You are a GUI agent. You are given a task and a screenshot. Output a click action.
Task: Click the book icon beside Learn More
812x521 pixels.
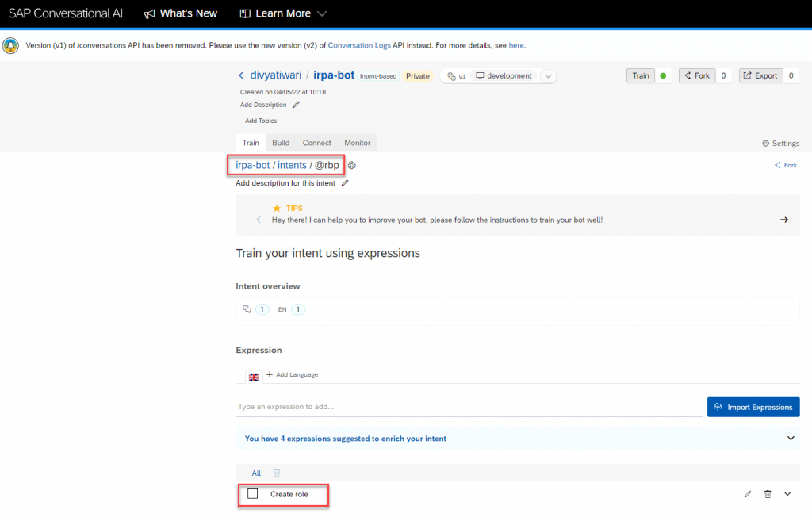[x=245, y=13]
